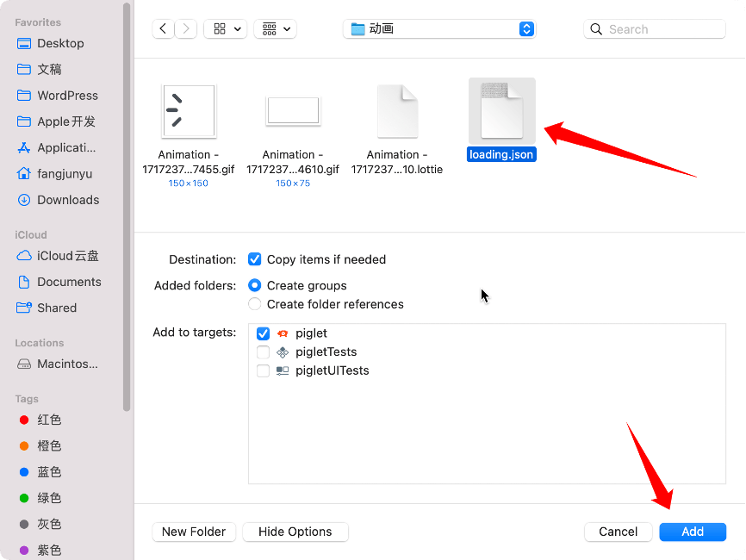746x560 pixels.
Task: Click the Add button
Action: pyautogui.click(x=693, y=532)
